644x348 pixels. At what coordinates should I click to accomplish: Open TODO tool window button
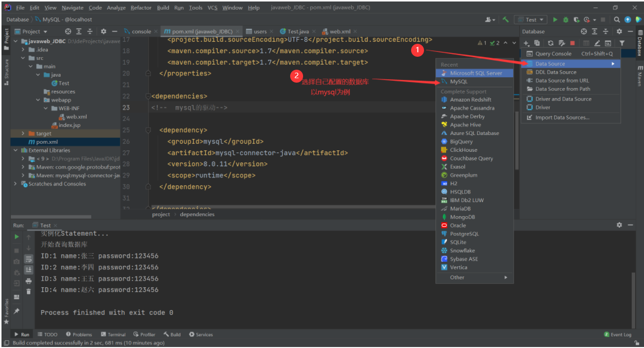[47, 335]
